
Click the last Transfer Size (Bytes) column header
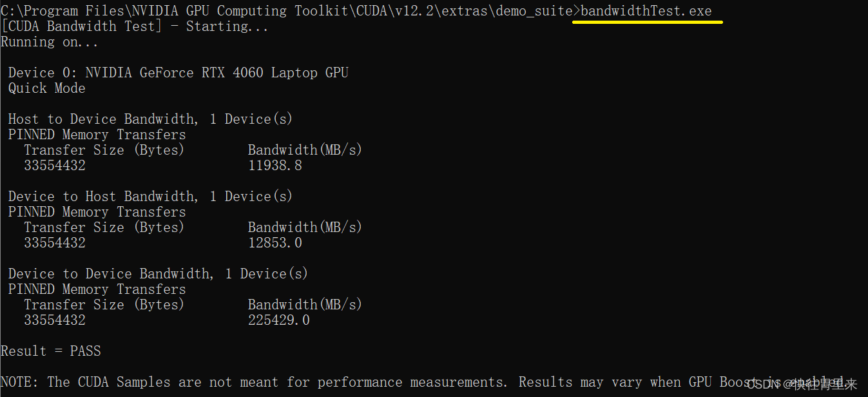[104, 305]
